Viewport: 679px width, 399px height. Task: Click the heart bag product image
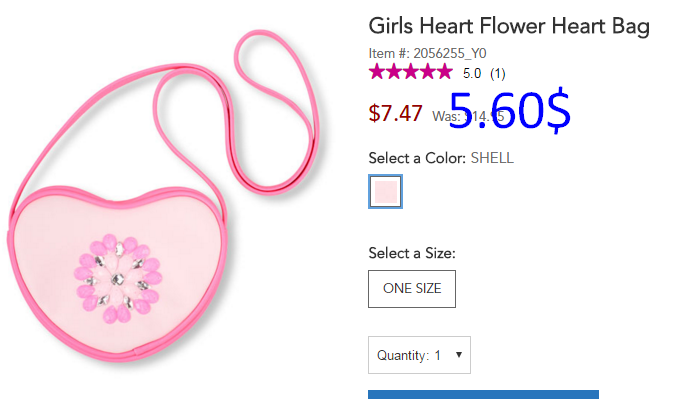pyautogui.click(x=164, y=196)
